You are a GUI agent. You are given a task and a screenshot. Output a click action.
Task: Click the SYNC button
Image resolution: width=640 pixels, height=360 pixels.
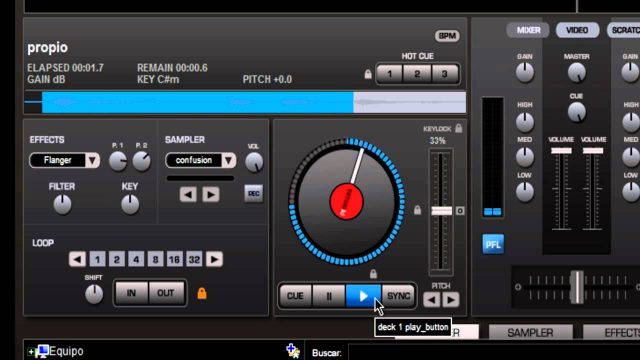click(x=399, y=296)
